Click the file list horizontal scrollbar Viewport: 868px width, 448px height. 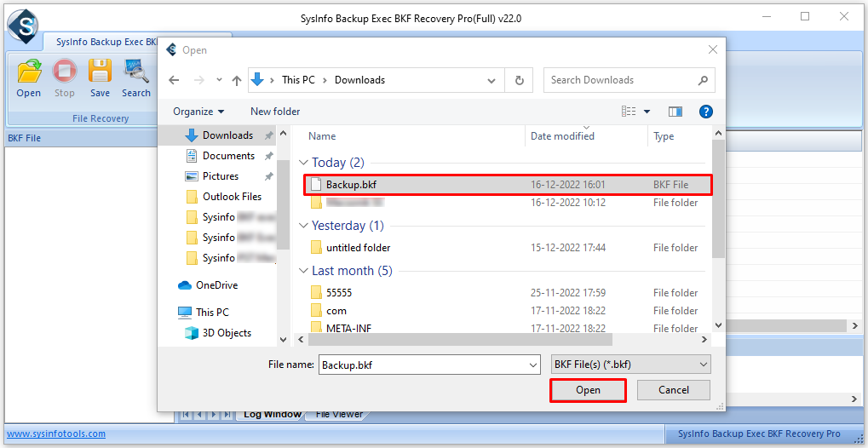tap(459, 340)
